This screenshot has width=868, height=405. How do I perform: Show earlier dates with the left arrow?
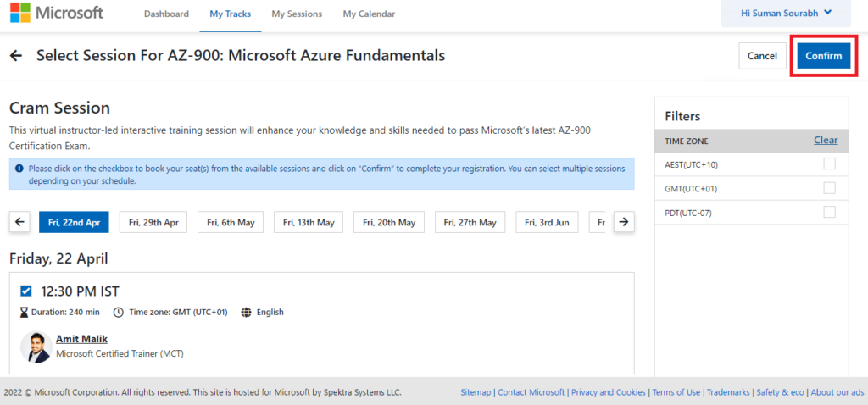pos(19,222)
